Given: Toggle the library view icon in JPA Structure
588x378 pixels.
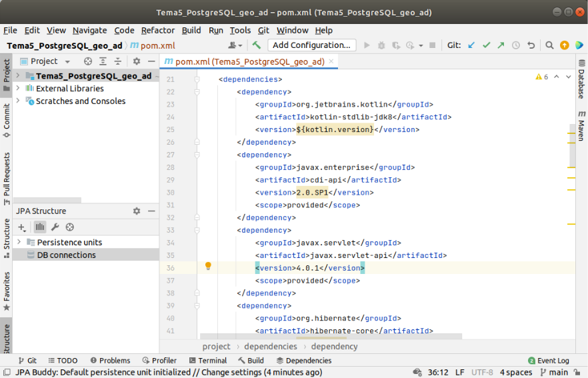Looking at the screenshot, I should click(40, 227).
